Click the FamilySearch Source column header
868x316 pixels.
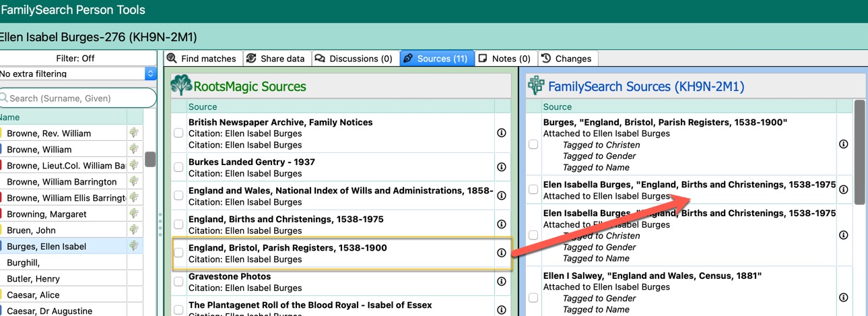click(x=688, y=106)
